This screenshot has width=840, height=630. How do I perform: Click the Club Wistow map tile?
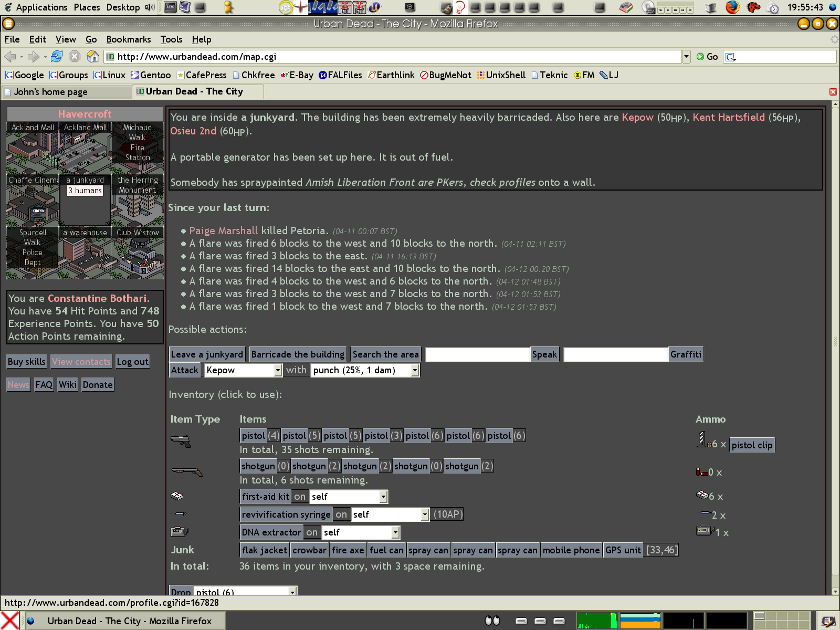click(138, 252)
